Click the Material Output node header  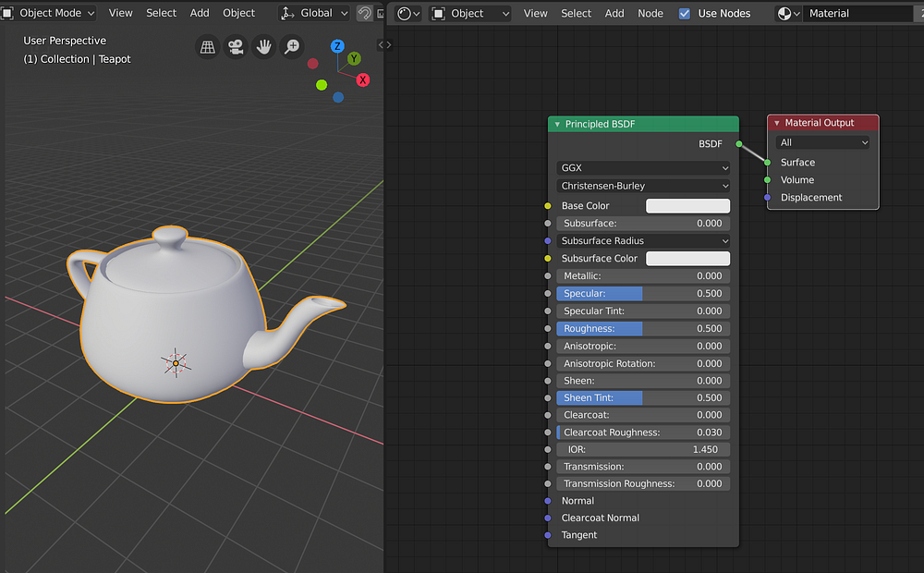pyautogui.click(x=822, y=123)
